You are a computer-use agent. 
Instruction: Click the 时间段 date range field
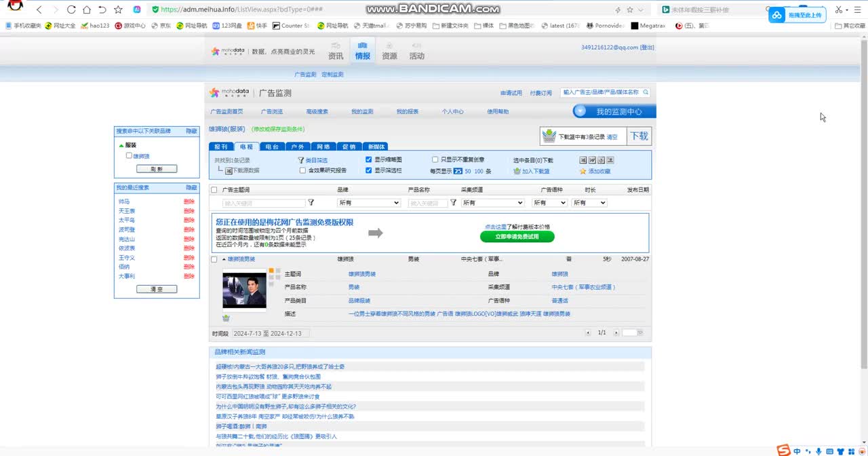(x=271, y=333)
